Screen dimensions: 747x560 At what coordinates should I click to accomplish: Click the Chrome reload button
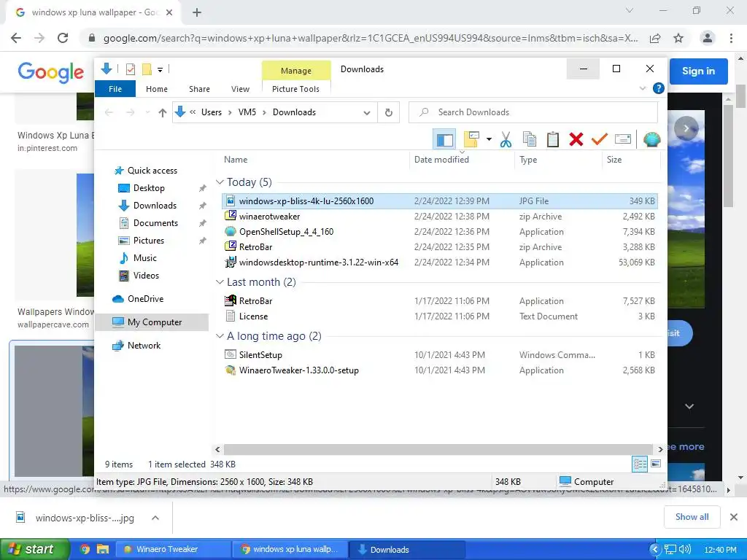(63, 38)
